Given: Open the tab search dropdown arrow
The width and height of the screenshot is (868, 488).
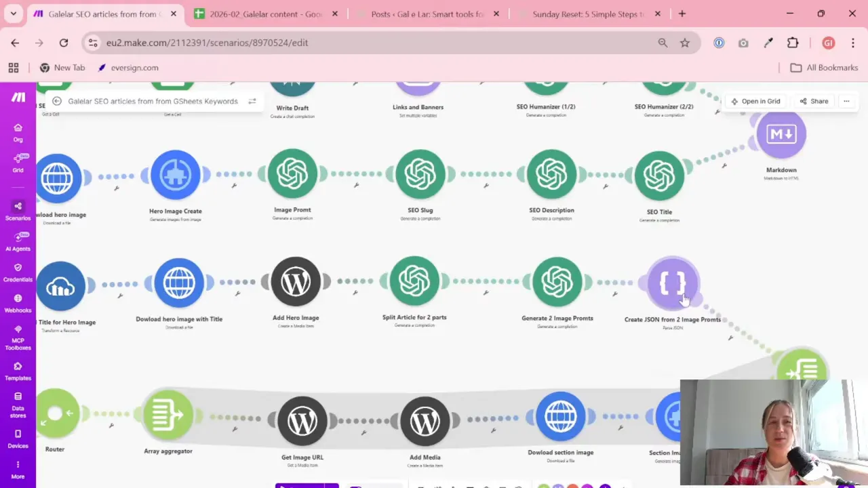Looking at the screenshot, I should coord(13,14).
